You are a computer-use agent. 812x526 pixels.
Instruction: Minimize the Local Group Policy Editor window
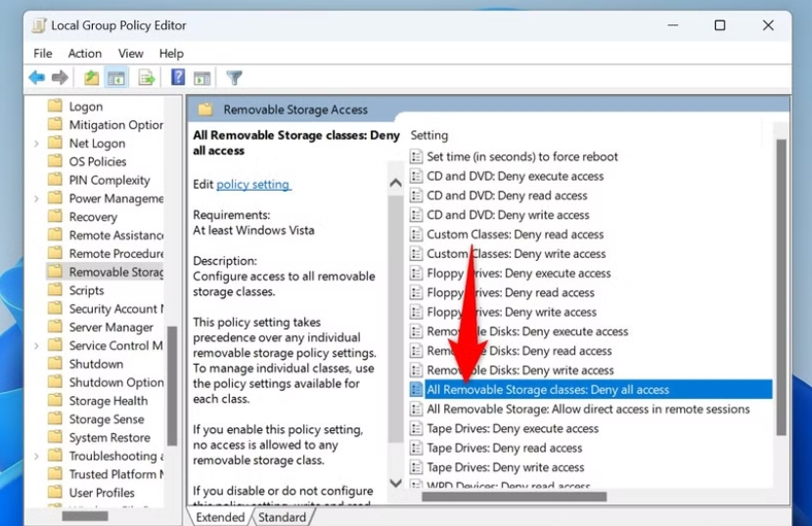click(x=673, y=25)
